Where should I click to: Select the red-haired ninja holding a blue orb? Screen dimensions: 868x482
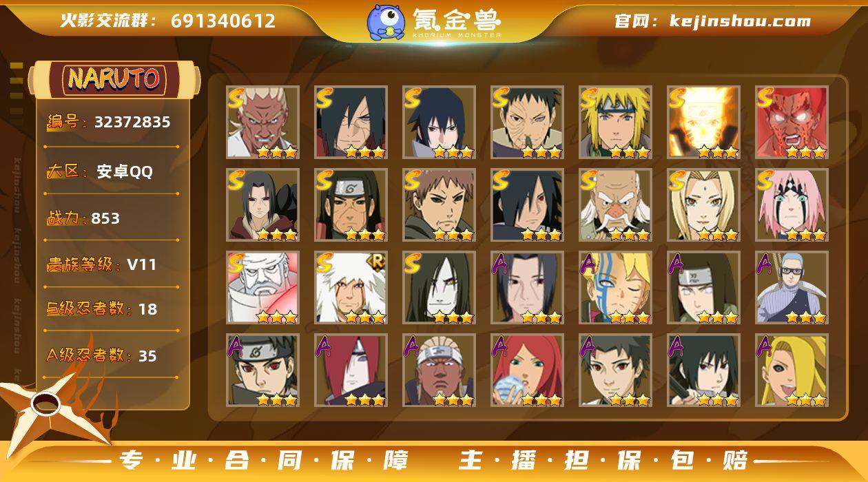(x=527, y=370)
